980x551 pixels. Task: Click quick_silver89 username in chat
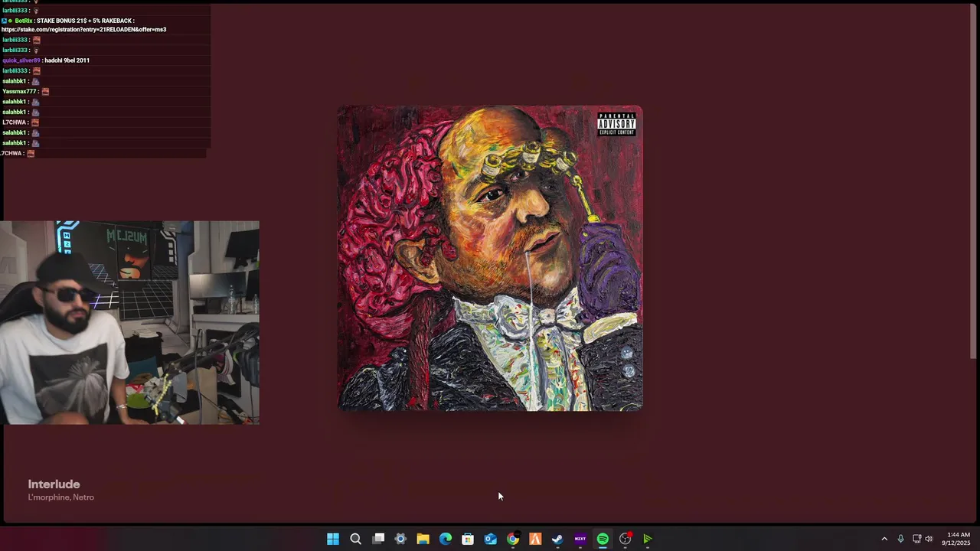pyautogui.click(x=21, y=60)
